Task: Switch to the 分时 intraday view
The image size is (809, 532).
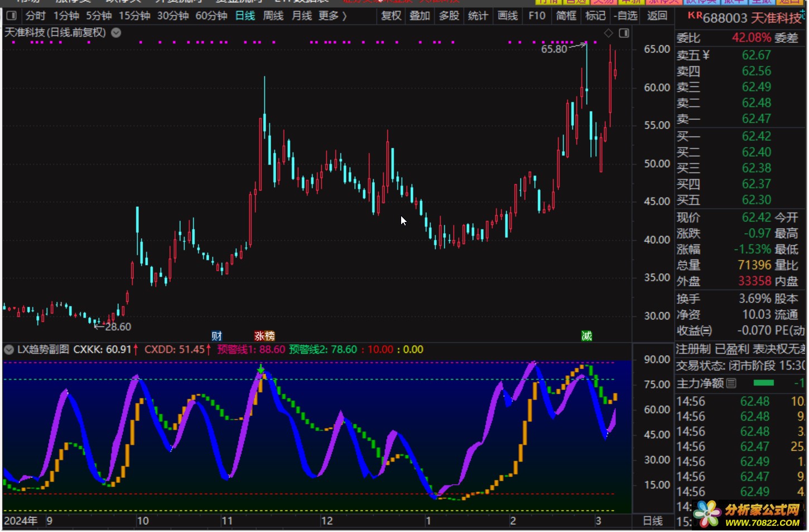Action: (35, 16)
